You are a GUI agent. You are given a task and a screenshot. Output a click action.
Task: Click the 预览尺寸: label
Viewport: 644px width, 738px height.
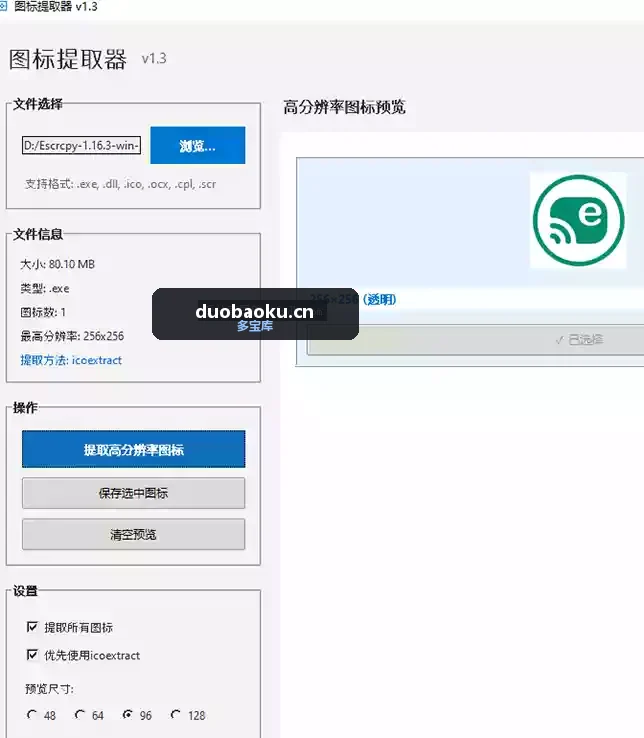click(49, 689)
